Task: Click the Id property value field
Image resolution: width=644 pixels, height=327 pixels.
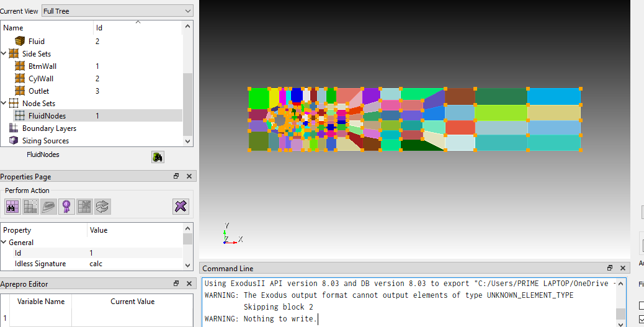Action: point(135,253)
